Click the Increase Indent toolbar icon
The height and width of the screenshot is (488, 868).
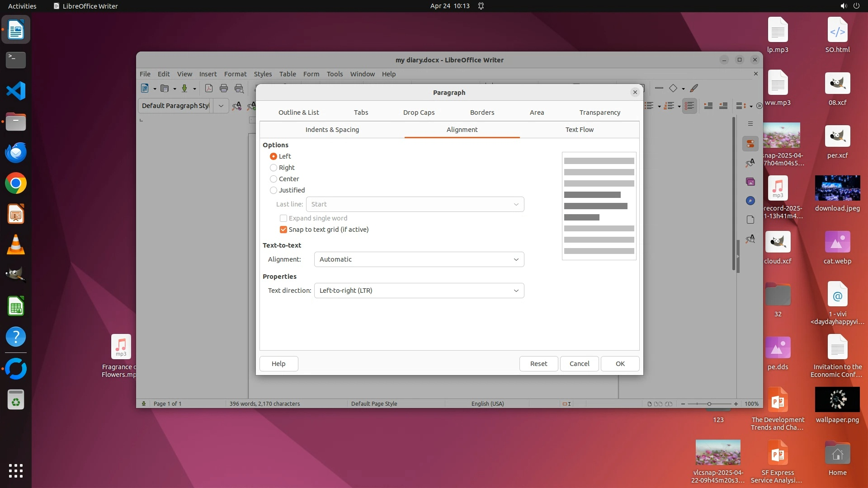coord(708,106)
